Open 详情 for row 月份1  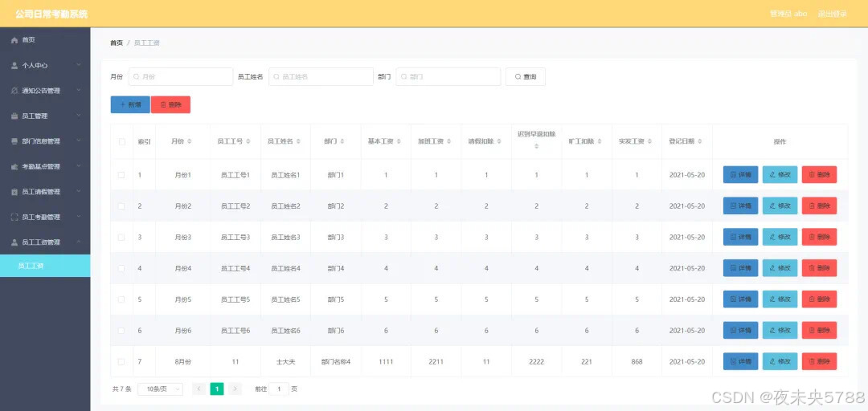tap(741, 175)
